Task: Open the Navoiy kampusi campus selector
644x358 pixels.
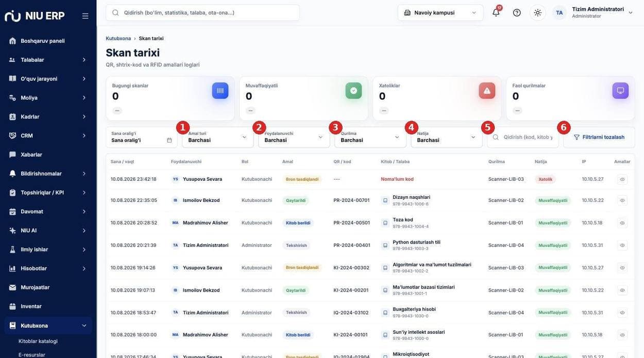Action: click(x=440, y=12)
